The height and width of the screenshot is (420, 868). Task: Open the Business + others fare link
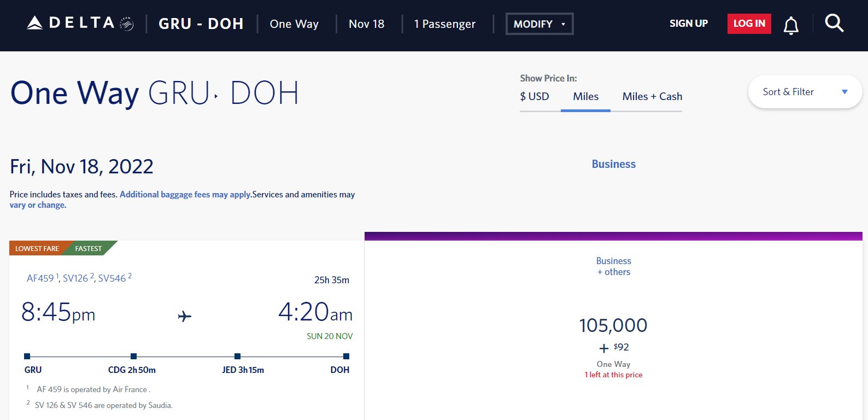(613, 266)
